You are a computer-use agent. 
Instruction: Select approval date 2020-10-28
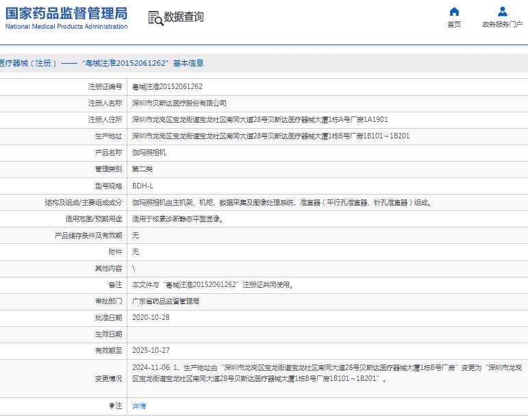(x=151, y=318)
